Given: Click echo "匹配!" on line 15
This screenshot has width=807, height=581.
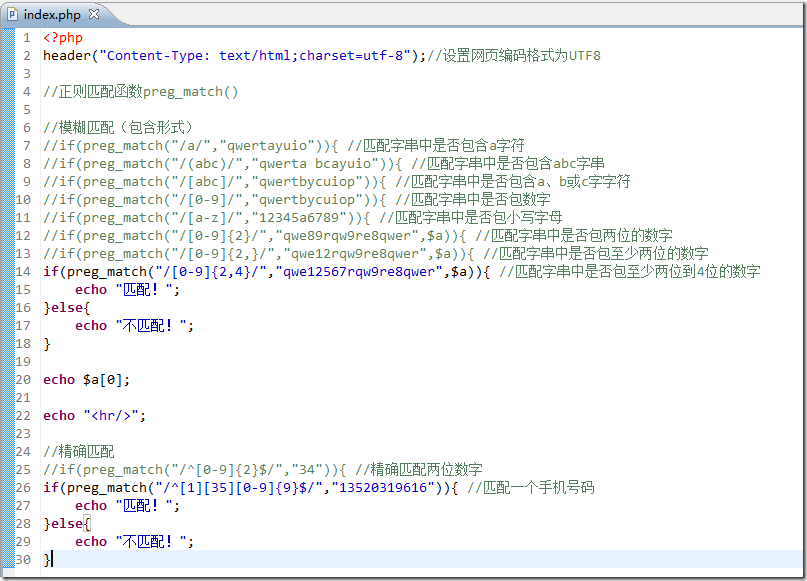Looking at the screenshot, I should pos(128,290).
